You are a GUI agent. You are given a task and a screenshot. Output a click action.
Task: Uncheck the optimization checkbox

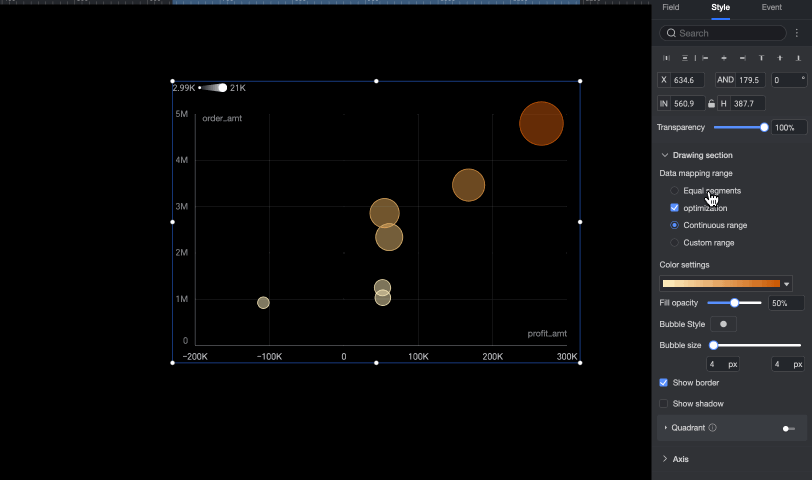pyautogui.click(x=674, y=208)
